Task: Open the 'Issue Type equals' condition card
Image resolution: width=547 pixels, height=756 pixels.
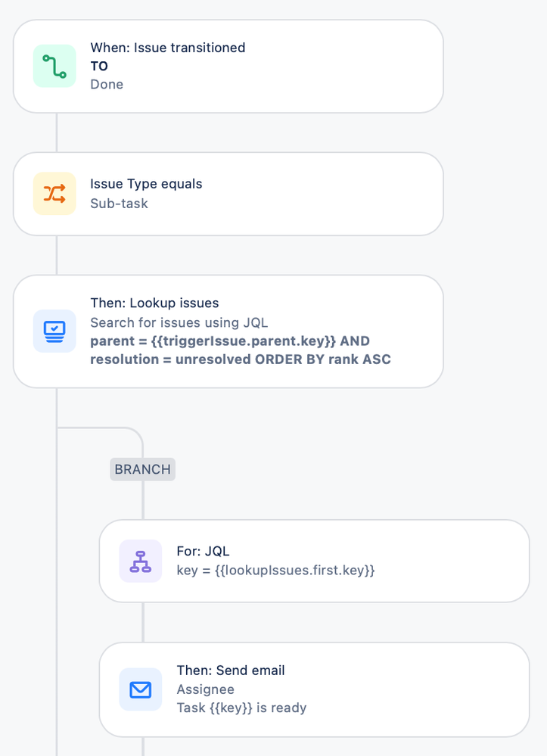Action: [x=228, y=194]
